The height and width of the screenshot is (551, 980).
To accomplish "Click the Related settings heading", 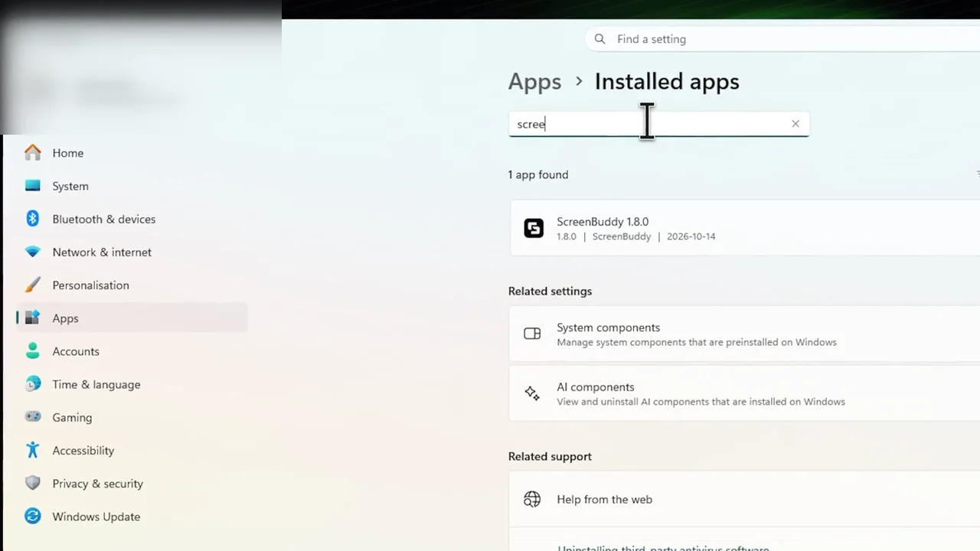I will click(x=550, y=291).
